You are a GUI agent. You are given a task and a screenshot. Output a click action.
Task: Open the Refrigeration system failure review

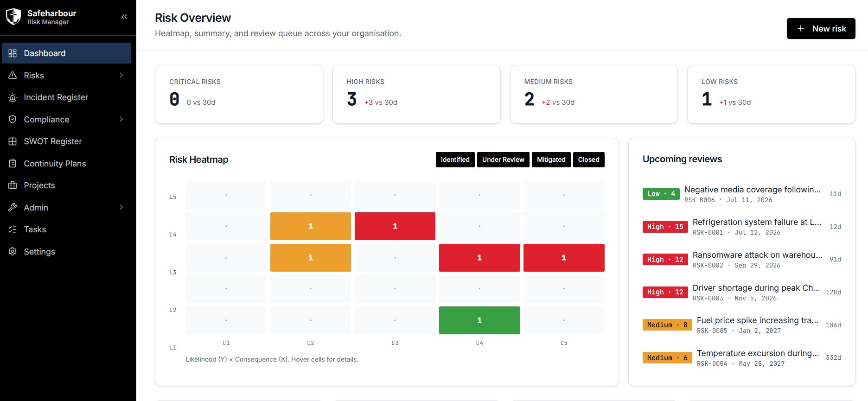pyautogui.click(x=742, y=227)
